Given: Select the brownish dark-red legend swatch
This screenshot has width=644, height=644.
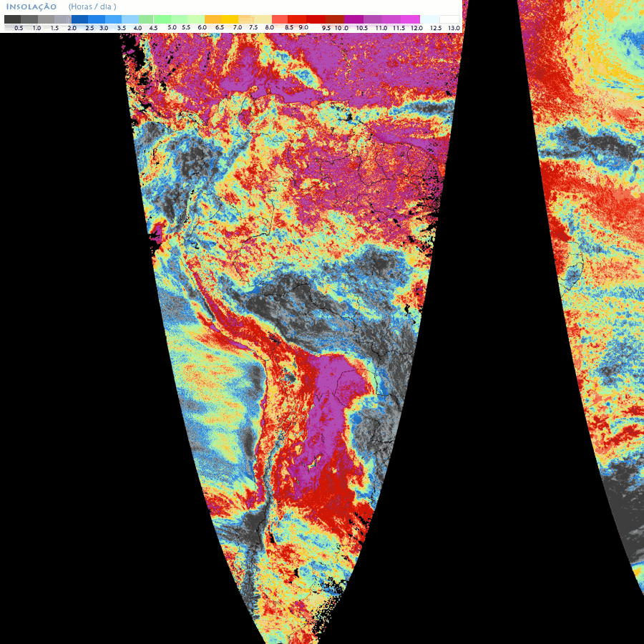Looking at the screenshot, I should [335, 19].
